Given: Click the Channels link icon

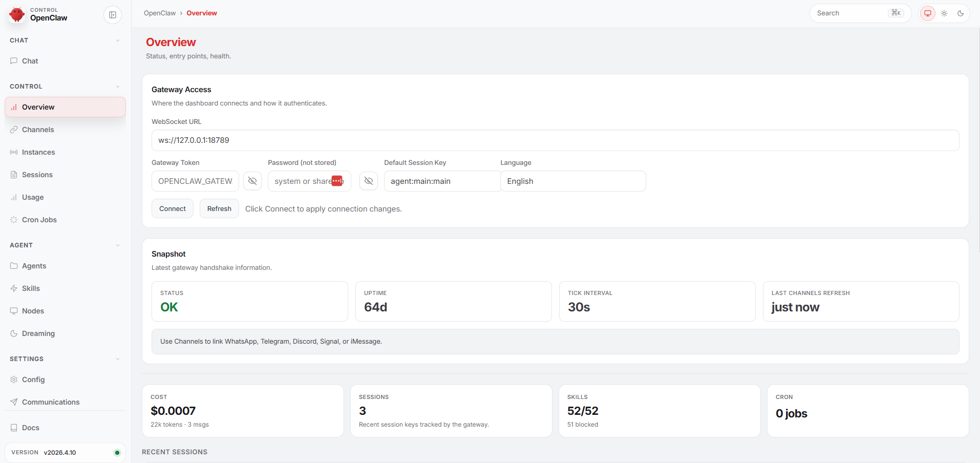Looking at the screenshot, I should tap(14, 130).
